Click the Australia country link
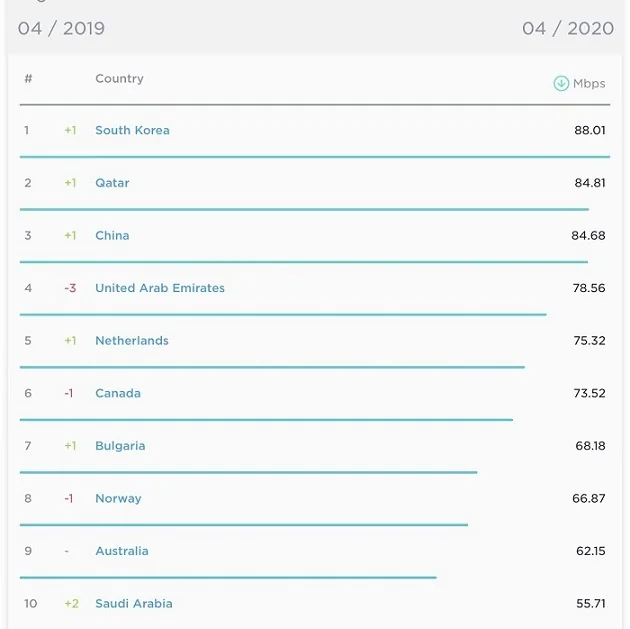630x629 pixels. [122, 551]
